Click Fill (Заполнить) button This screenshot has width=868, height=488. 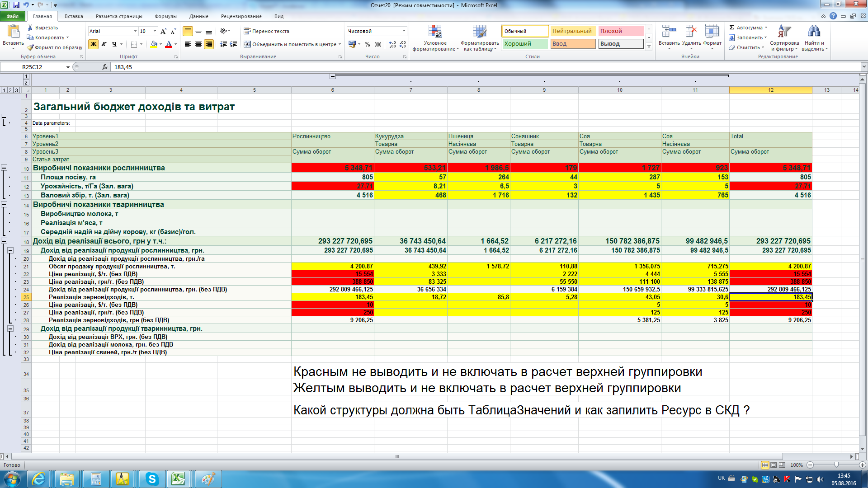[748, 38]
